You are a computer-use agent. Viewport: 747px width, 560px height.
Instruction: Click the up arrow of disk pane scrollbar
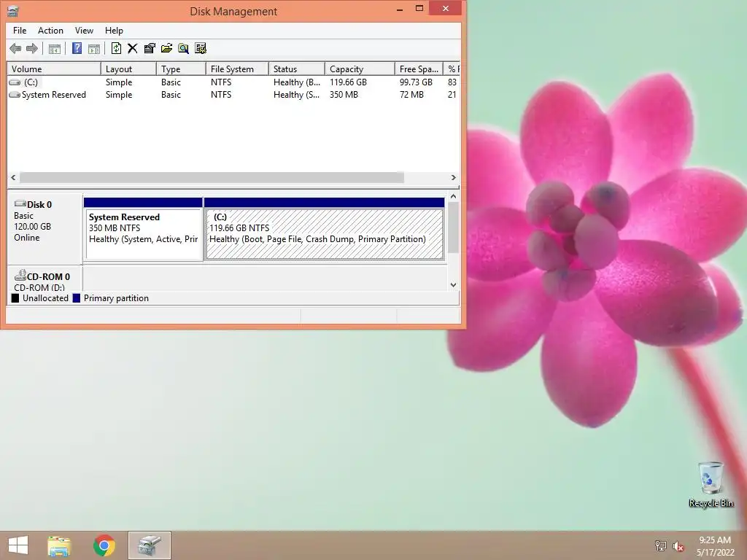(x=454, y=196)
